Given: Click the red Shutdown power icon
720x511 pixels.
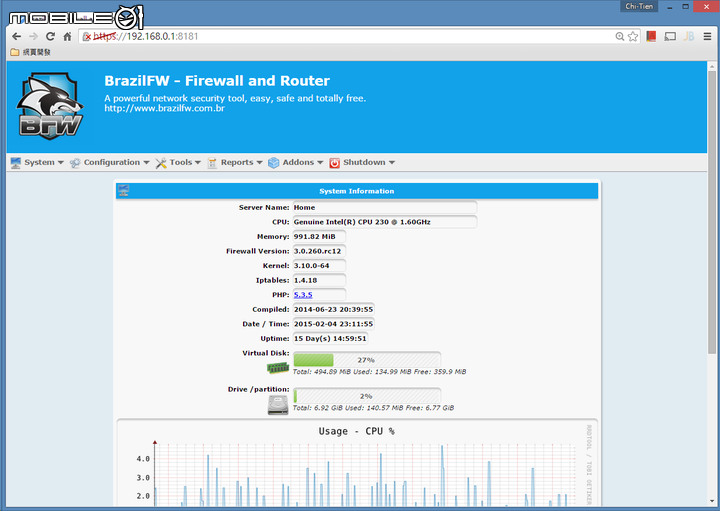Looking at the screenshot, I should (334, 163).
